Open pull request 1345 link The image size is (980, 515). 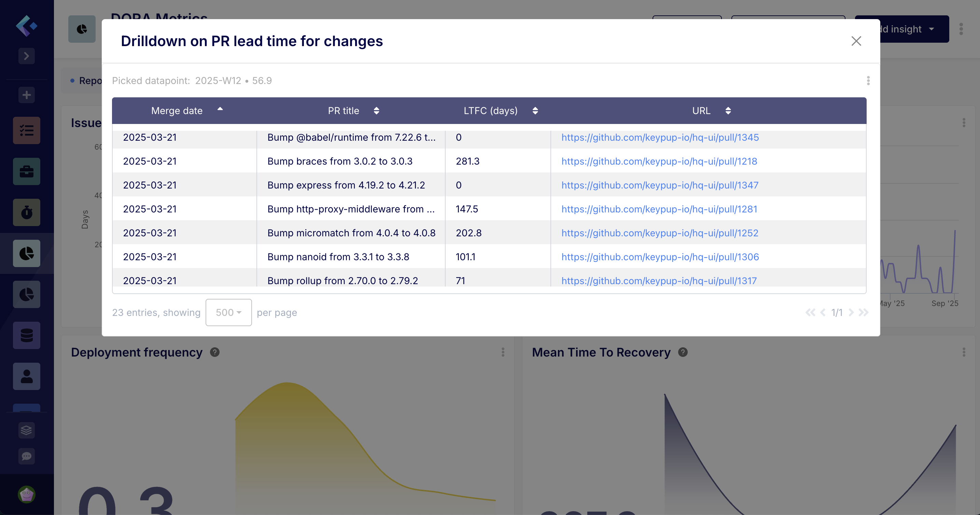[x=660, y=137]
